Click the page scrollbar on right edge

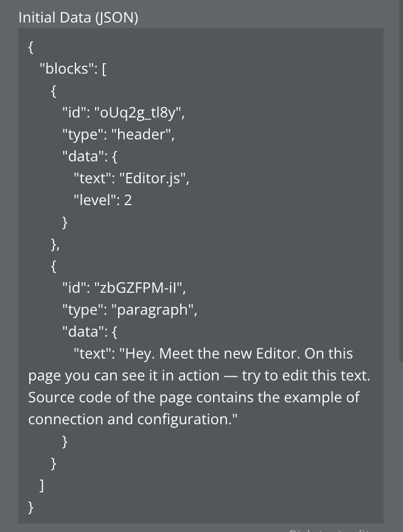pyautogui.click(x=400, y=183)
